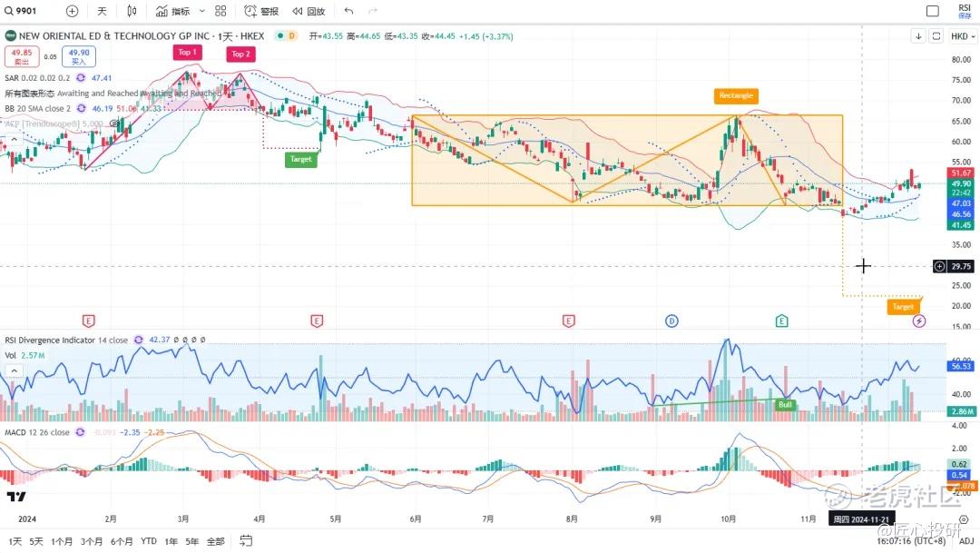Click the green Bull divergence label
This screenshot has height=553, width=980.
785,405
